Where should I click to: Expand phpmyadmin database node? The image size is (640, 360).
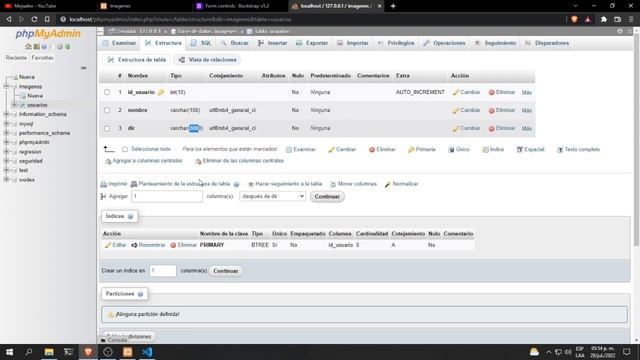6,142
